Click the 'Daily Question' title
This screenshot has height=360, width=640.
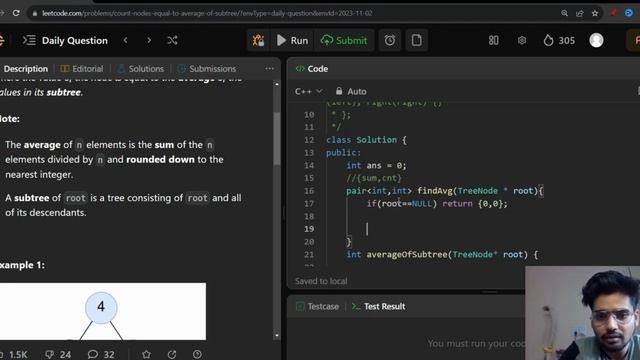[x=75, y=40]
